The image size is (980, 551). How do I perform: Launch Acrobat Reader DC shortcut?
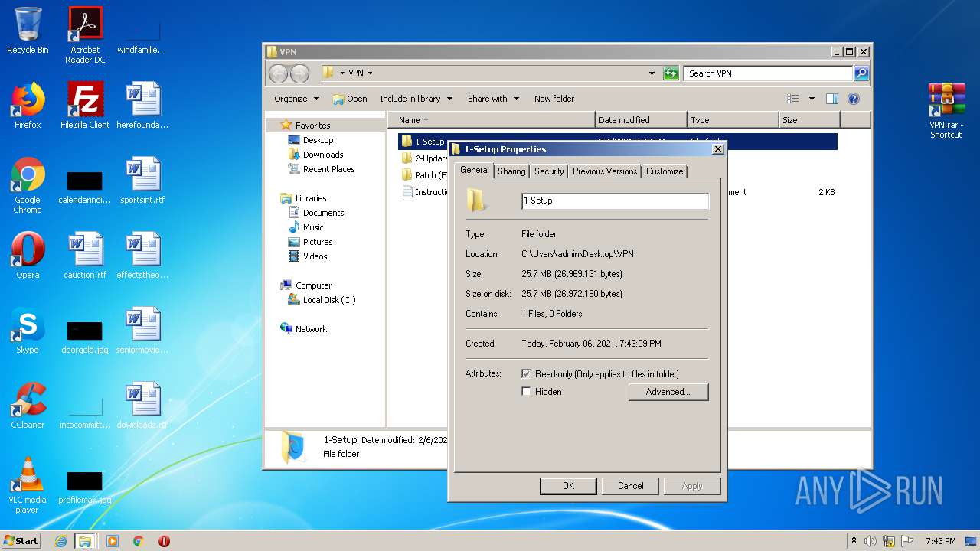tap(85, 34)
